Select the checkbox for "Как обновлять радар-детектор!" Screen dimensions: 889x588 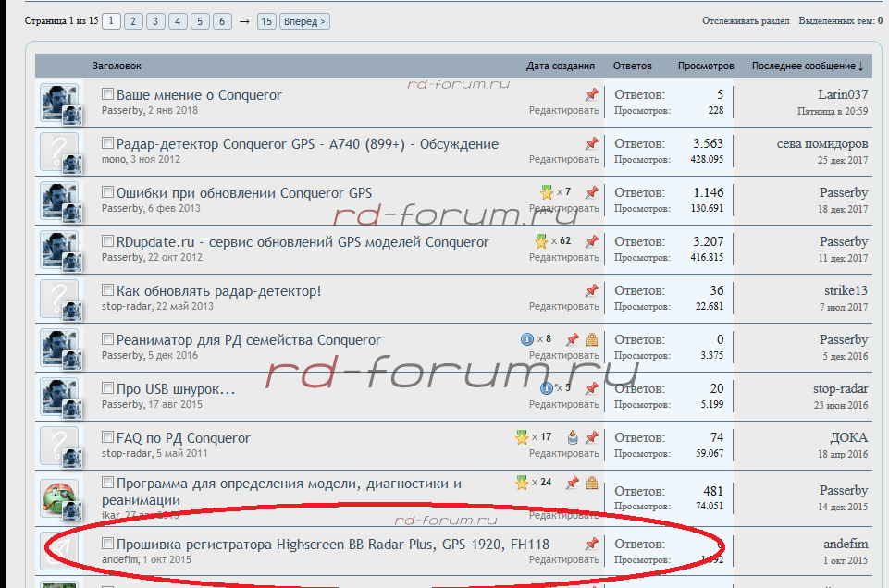click(x=107, y=290)
